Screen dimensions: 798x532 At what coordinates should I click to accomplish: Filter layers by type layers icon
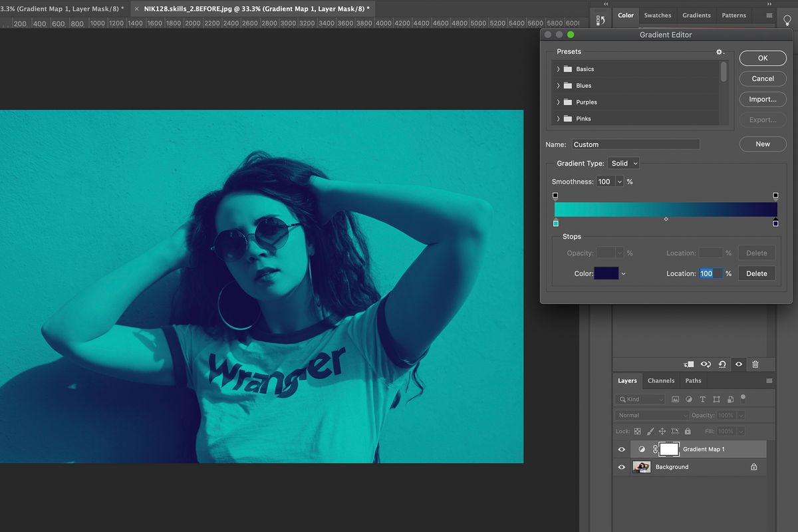pyautogui.click(x=703, y=400)
